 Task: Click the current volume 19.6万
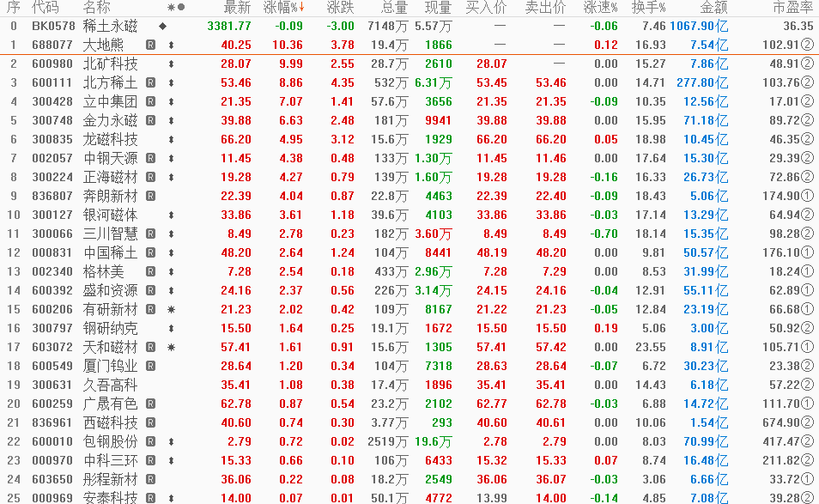433,442
